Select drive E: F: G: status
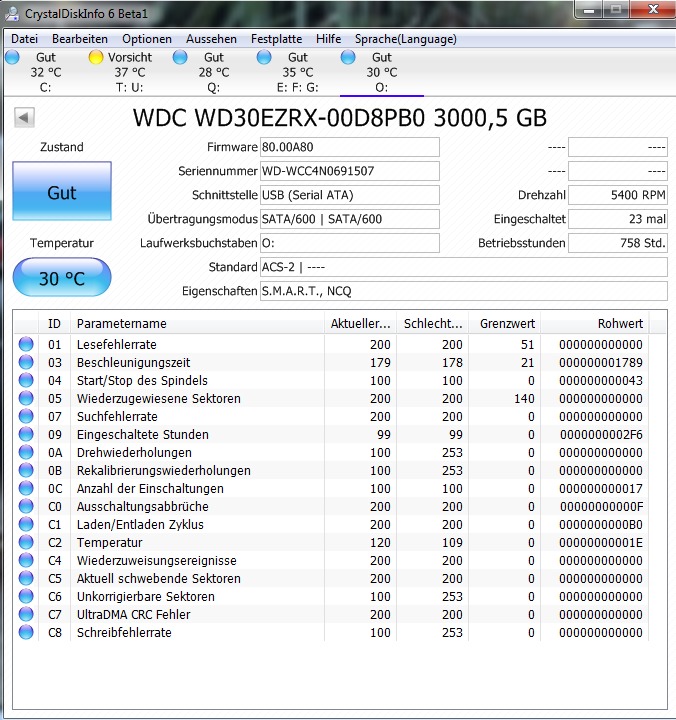 (298, 72)
